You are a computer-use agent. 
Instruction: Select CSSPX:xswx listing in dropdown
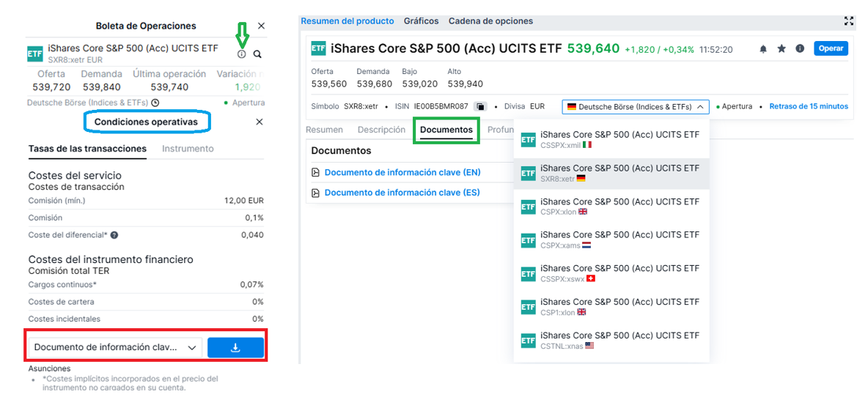click(611, 274)
